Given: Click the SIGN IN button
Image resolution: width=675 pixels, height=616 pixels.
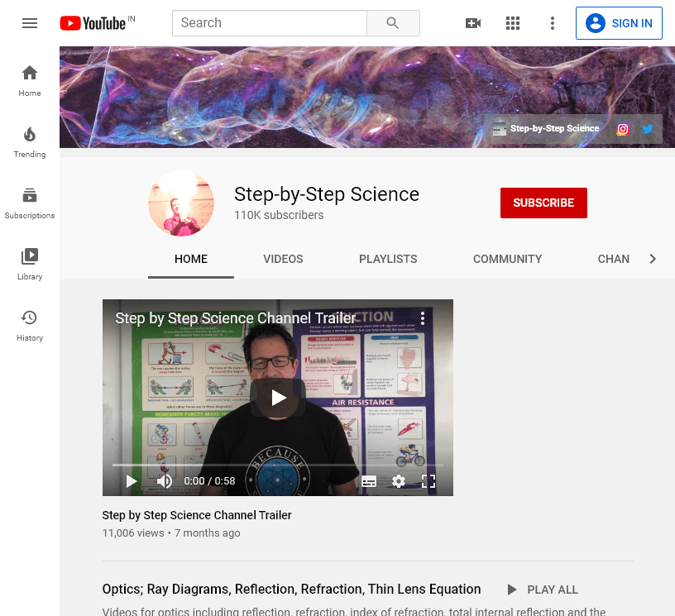Looking at the screenshot, I should pos(619,23).
